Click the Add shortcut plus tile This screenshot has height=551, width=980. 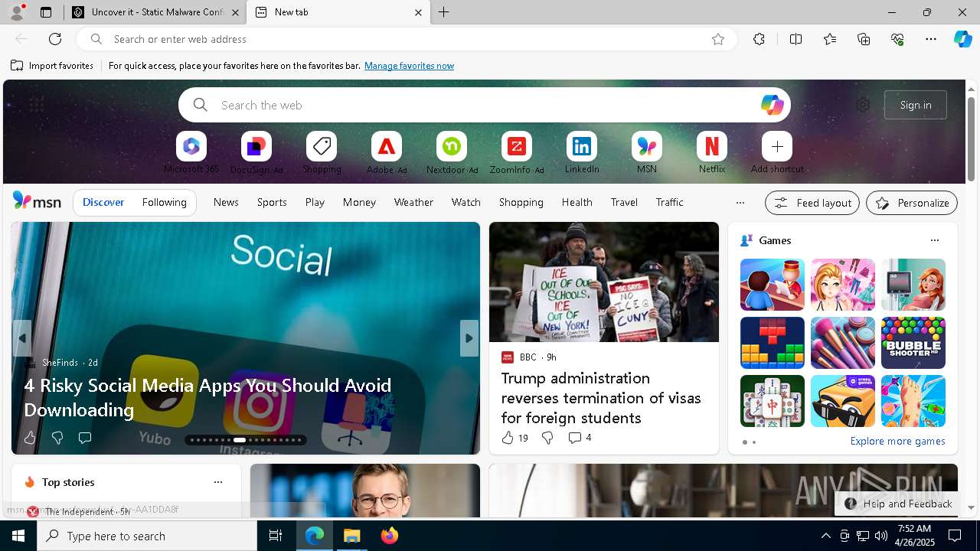coord(777,146)
